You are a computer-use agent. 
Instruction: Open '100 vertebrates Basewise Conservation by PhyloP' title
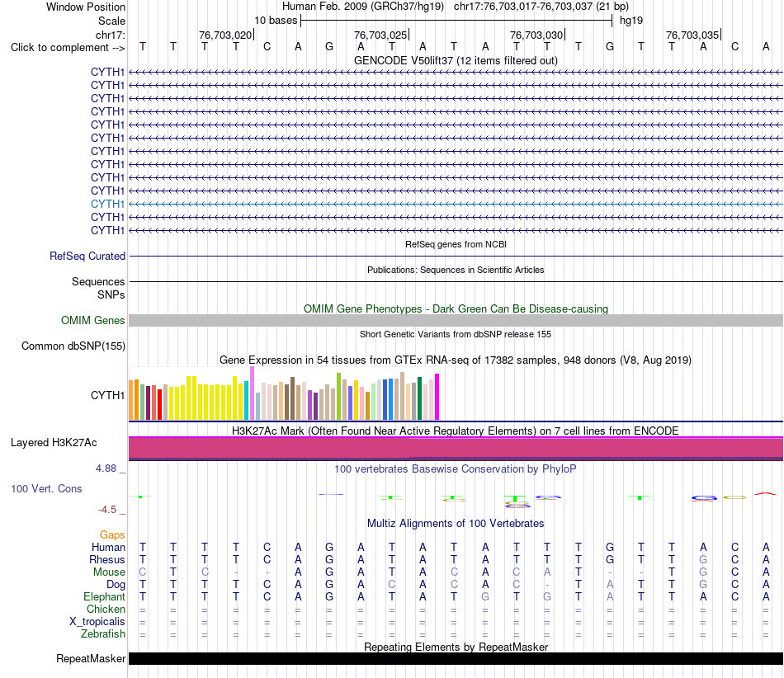pyautogui.click(x=456, y=468)
